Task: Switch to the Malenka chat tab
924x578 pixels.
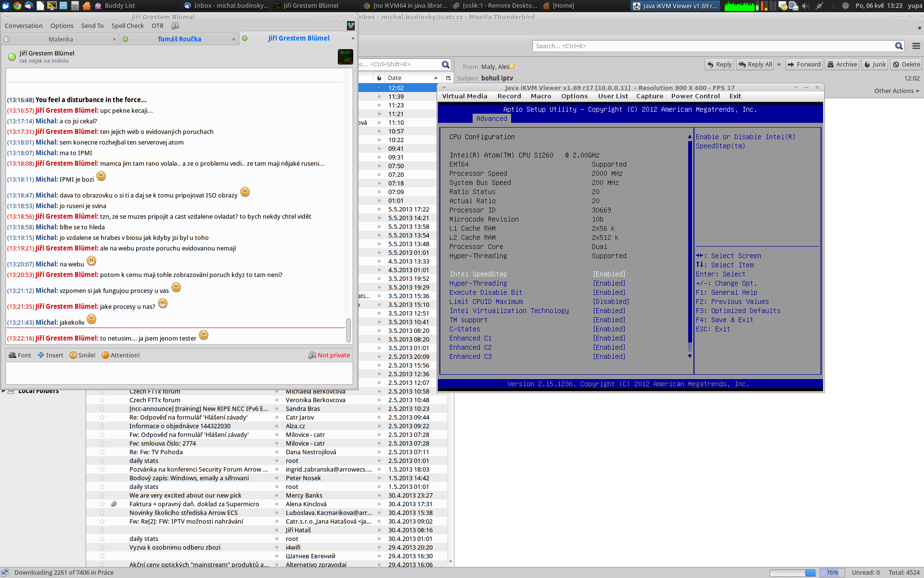Action: point(61,39)
